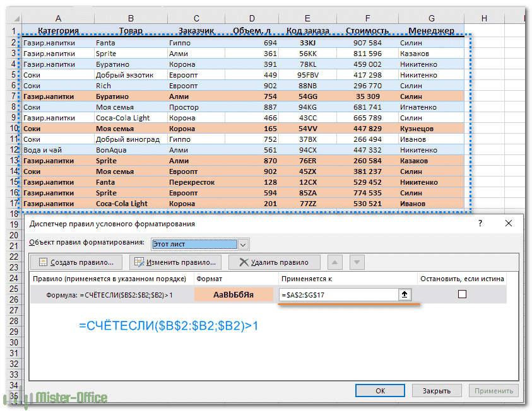Click the Edit rule button (Изменить правило)
This screenshot has height=411, width=532.
click(x=175, y=262)
